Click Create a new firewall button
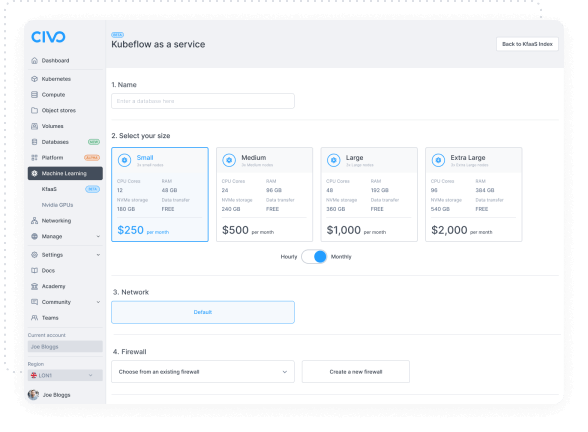 click(x=356, y=372)
